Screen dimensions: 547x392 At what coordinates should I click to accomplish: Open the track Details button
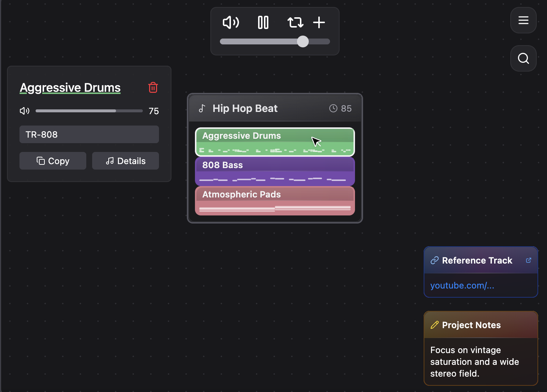pos(126,161)
